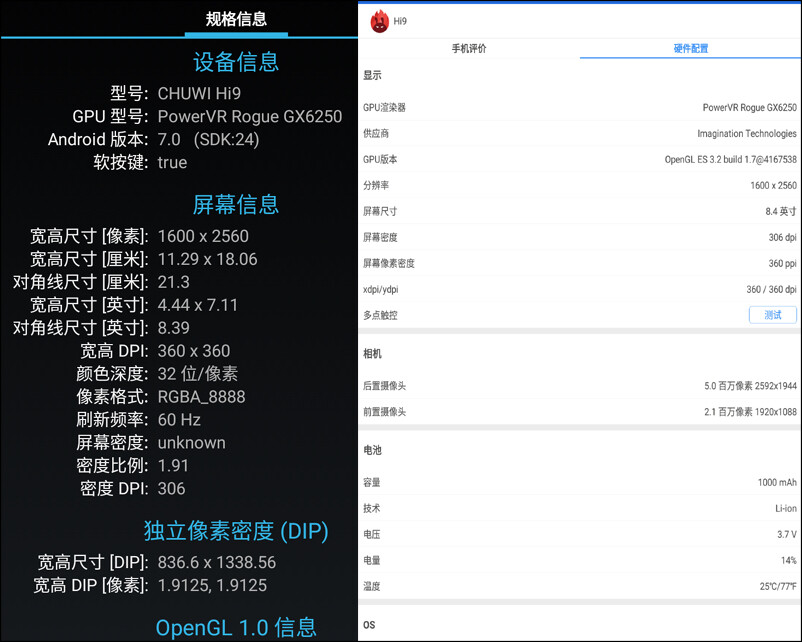Select 屏幕密度 value unknown
Screen dimensions: 802x642
click(x=191, y=442)
